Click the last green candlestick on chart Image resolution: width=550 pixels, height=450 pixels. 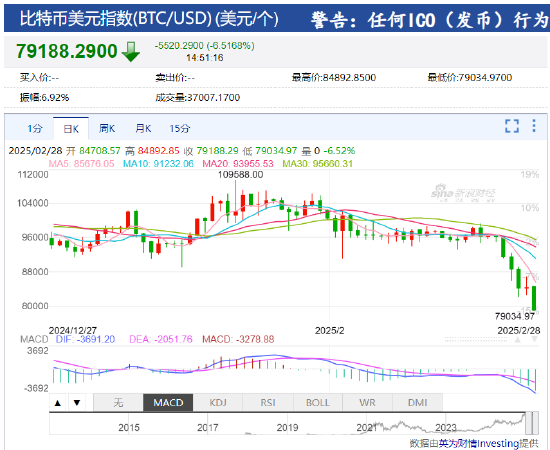534,298
